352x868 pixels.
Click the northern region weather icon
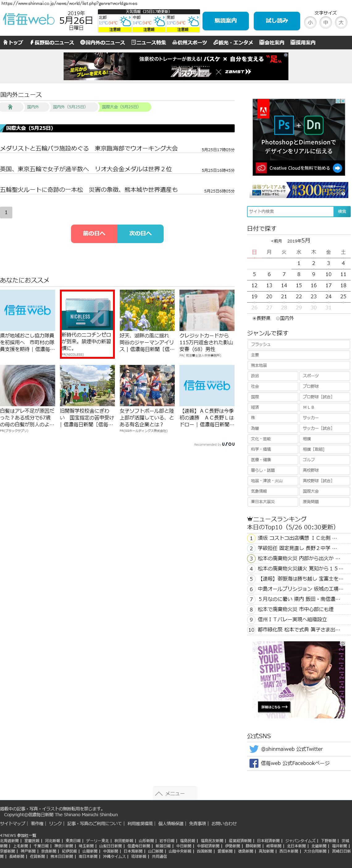click(125, 22)
